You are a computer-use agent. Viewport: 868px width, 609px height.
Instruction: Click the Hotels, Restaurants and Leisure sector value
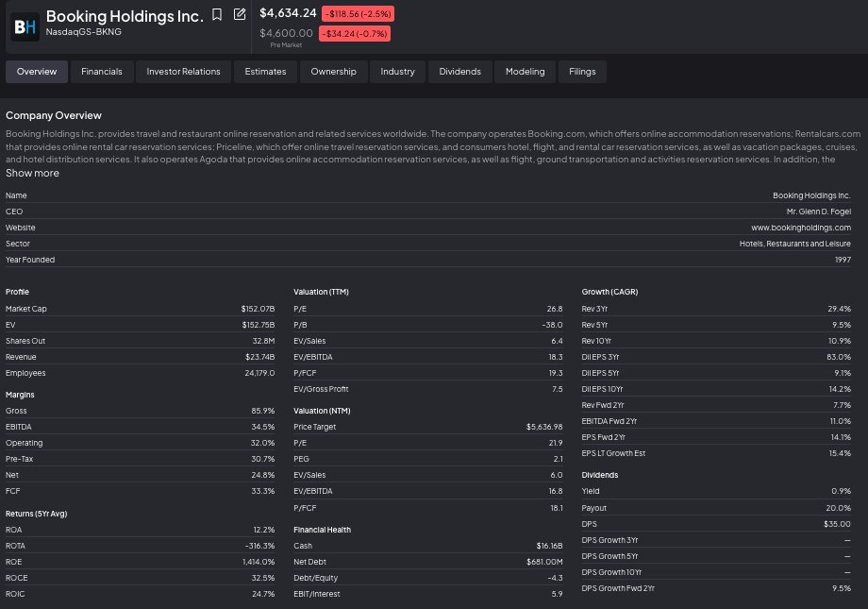pyautogui.click(x=795, y=244)
